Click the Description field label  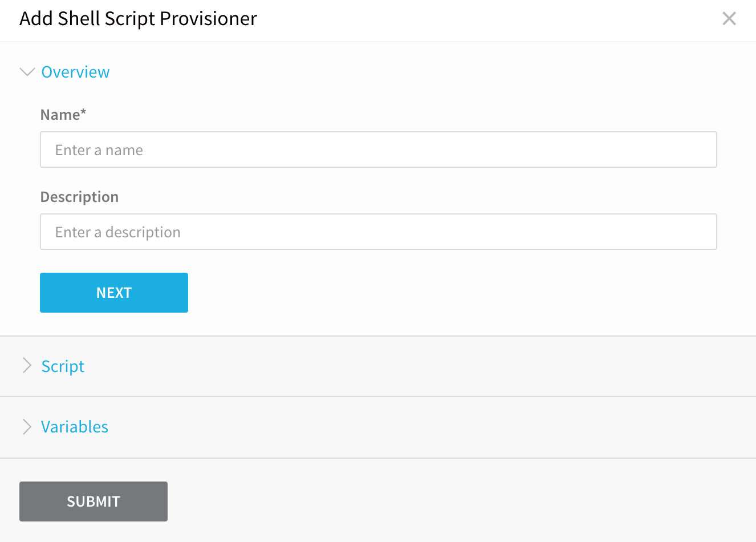tap(79, 197)
